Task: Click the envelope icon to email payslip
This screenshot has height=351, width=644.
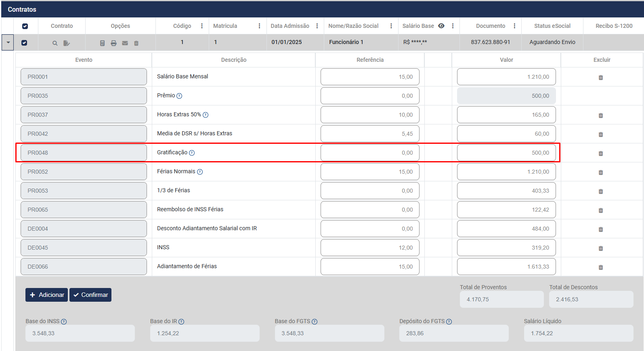Action: pyautogui.click(x=125, y=43)
